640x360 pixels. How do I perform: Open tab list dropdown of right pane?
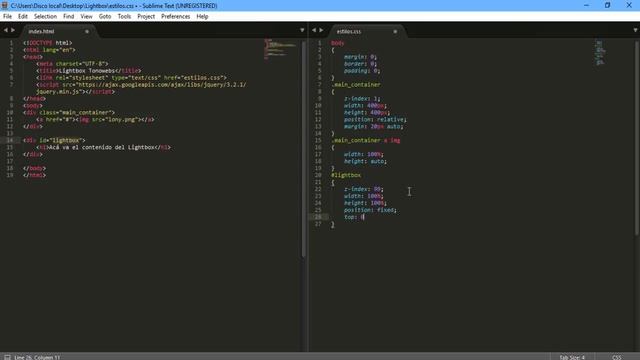pyautogui.click(x=635, y=30)
